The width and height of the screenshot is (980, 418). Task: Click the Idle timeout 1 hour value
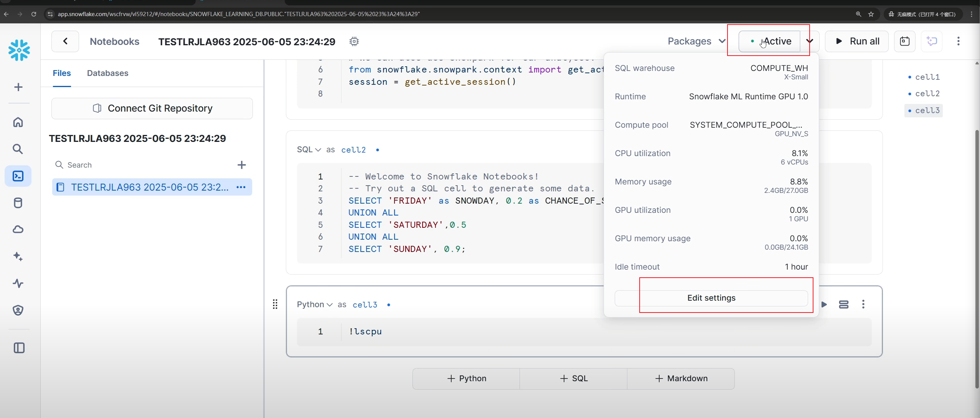796,267
